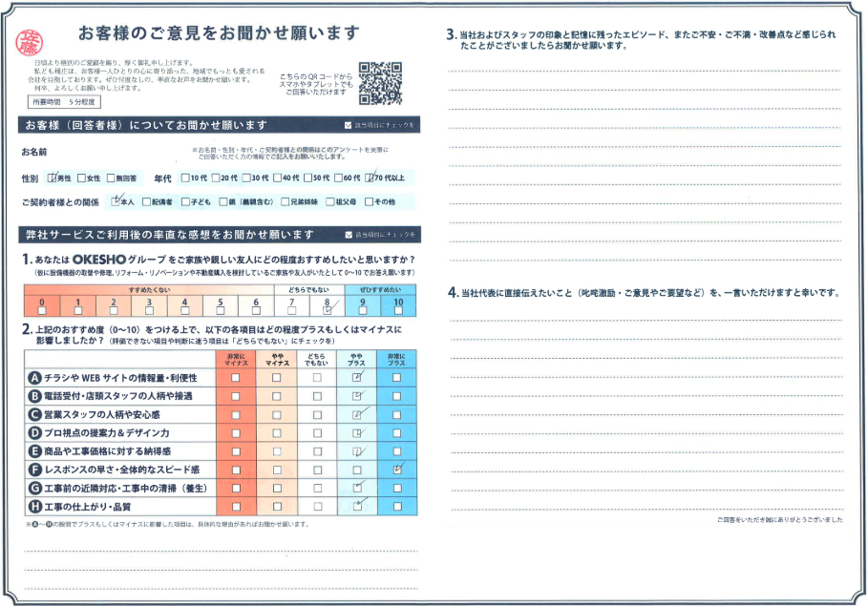Click the circled H badge for 工事の仕上がり
Image resolution: width=868 pixels, height=606 pixels.
pos(34,506)
